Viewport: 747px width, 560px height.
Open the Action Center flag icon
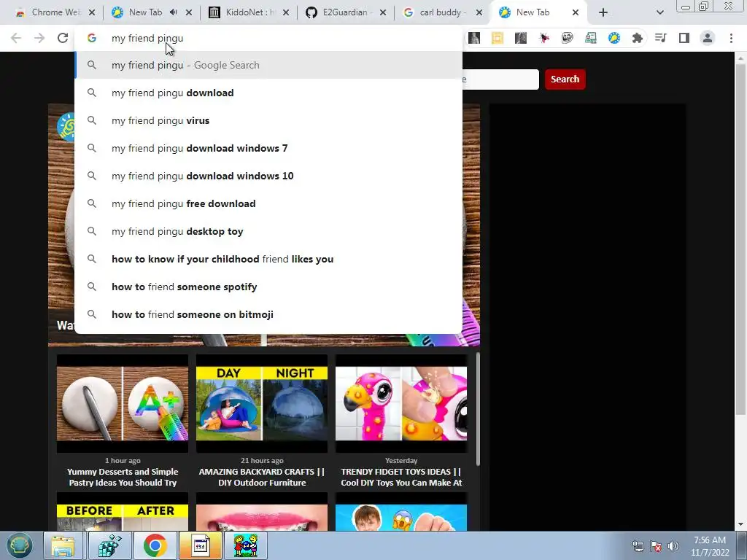(656, 546)
